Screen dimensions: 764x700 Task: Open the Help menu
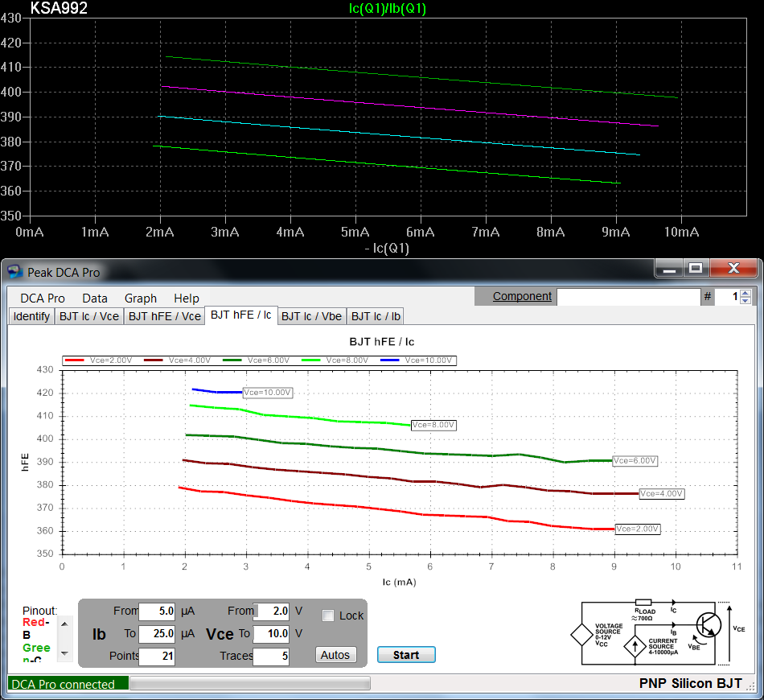click(x=186, y=299)
